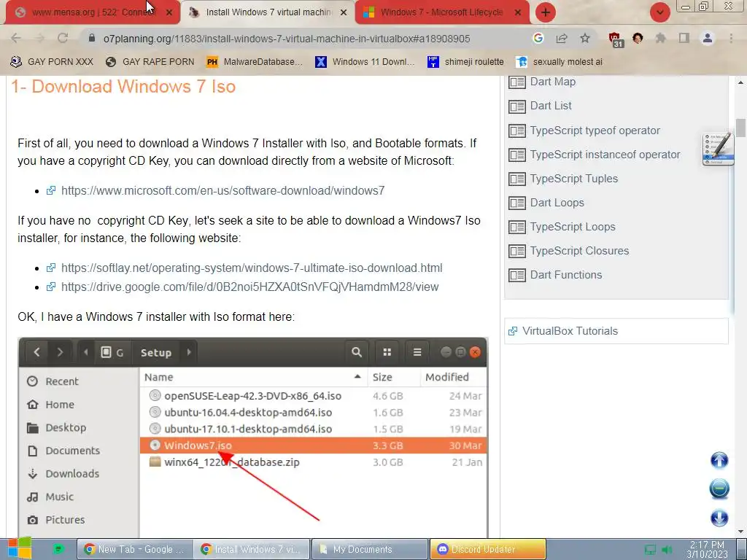Viewport: 747px width, 560px height.
Task: Open the shimeji roulette bookmark
Action: [x=465, y=62]
